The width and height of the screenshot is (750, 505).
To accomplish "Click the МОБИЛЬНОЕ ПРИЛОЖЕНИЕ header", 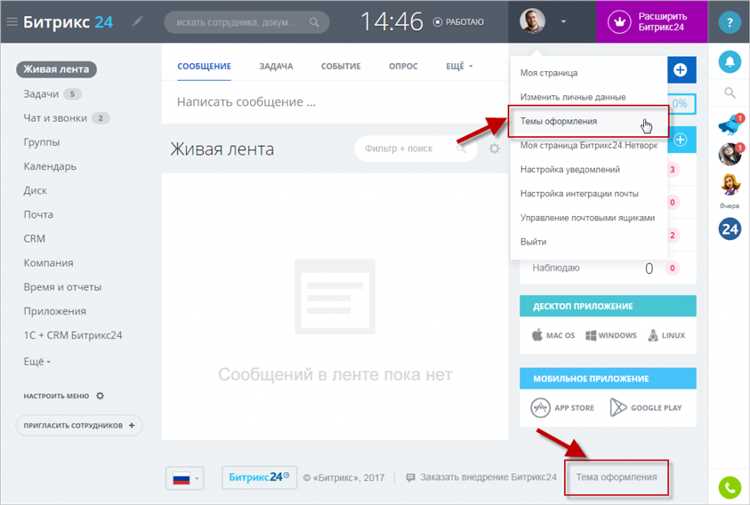I will click(608, 379).
